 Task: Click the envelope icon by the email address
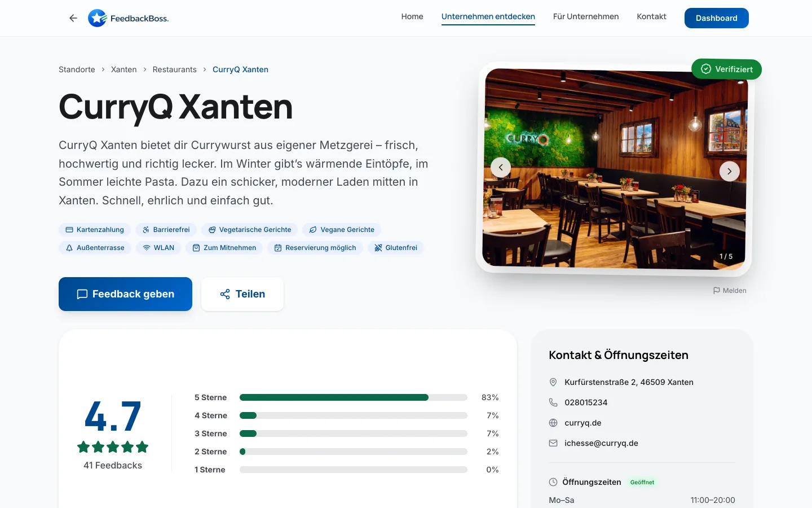(x=553, y=443)
